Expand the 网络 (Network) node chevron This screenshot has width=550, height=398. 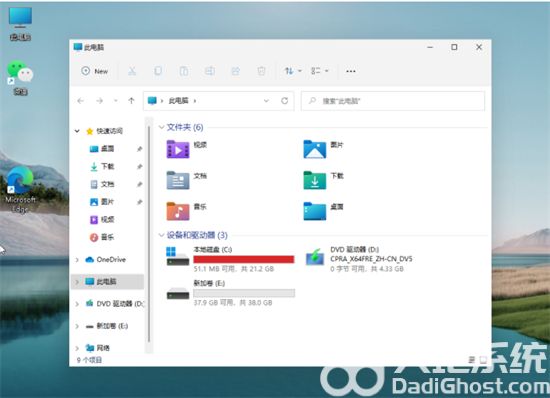[77, 348]
